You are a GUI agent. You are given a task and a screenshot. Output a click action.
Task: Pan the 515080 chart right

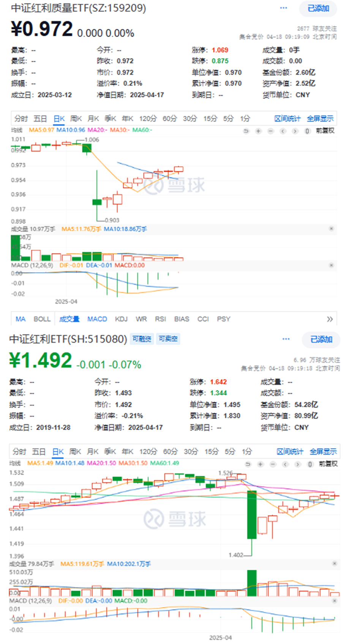(x=297, y=464)
